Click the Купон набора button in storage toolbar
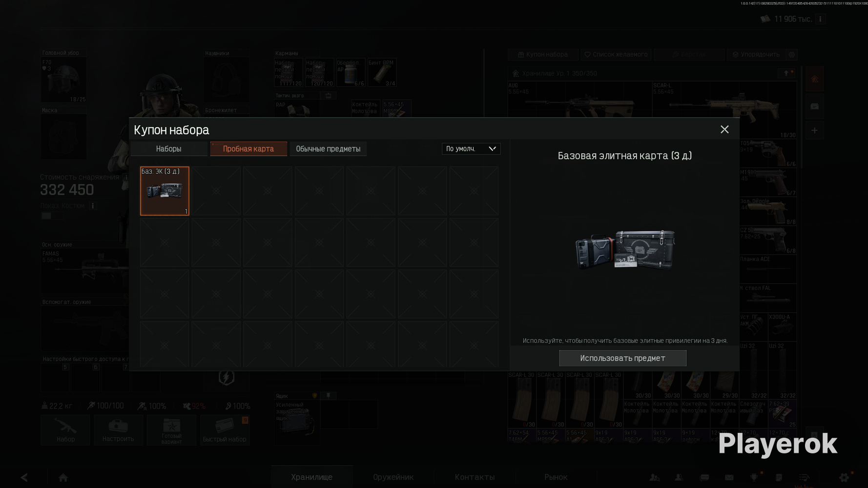 [x=543, y=55]
